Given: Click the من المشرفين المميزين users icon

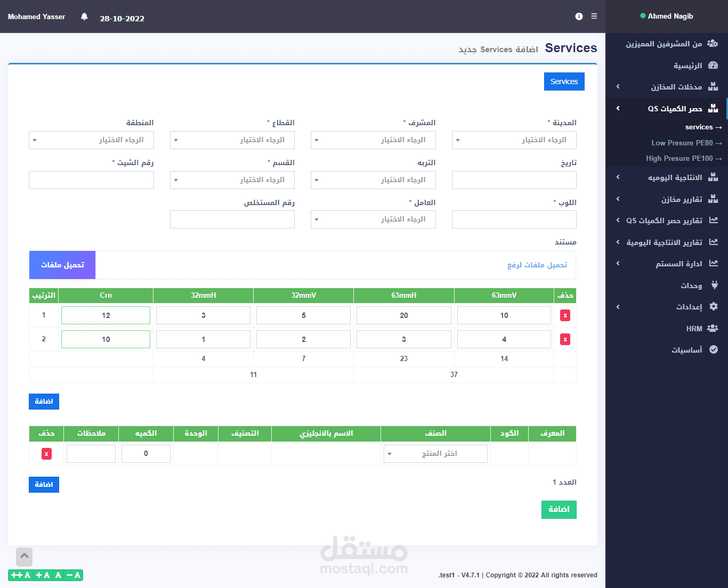Looking at the screenshot, I should [x=713, y=44].
